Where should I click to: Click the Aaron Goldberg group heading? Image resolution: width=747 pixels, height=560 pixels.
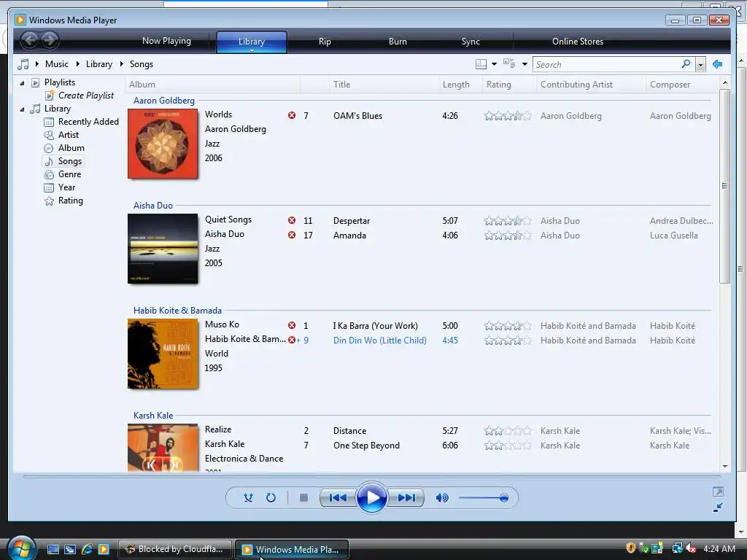(164, 101)
